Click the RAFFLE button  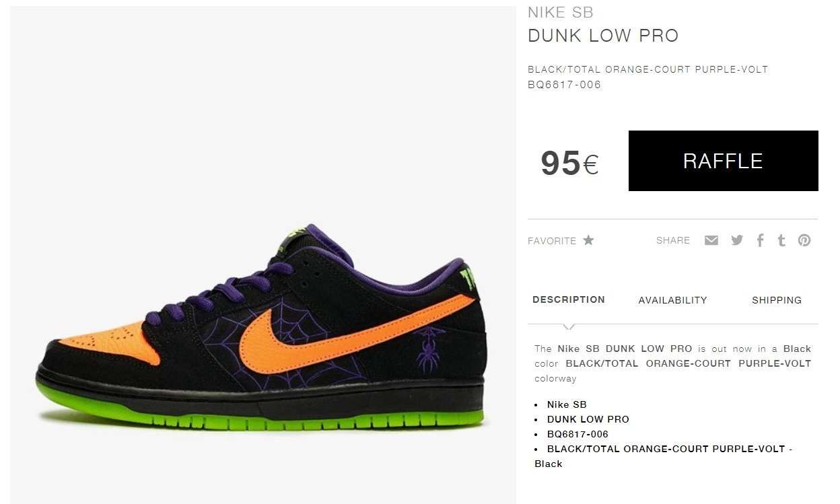[x=723, y=161]
